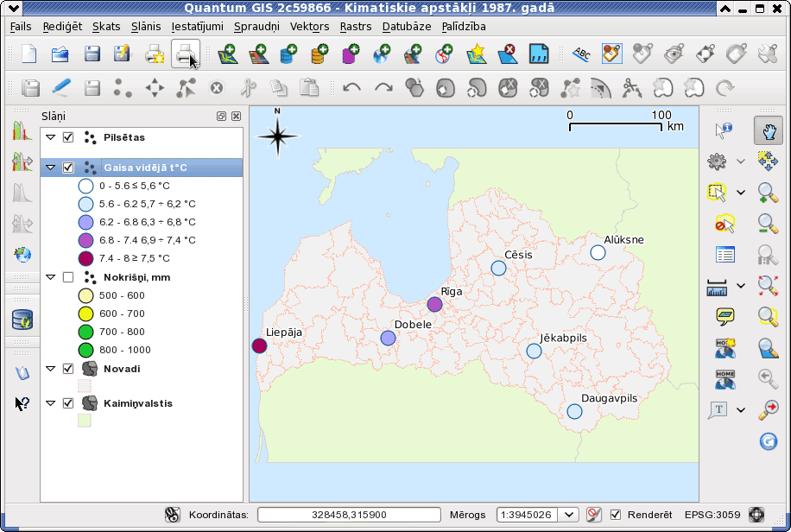Image resolution: width=791 pixels, height=532 pixels.
Task: Open the Attribute Table icon
Action: (x=725, y=255)
